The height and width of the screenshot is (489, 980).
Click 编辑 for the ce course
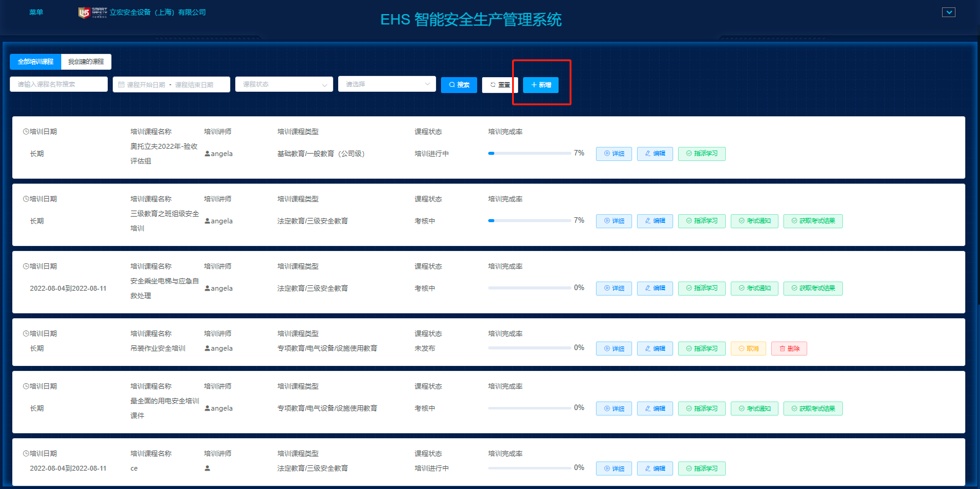tap(655, 468)
